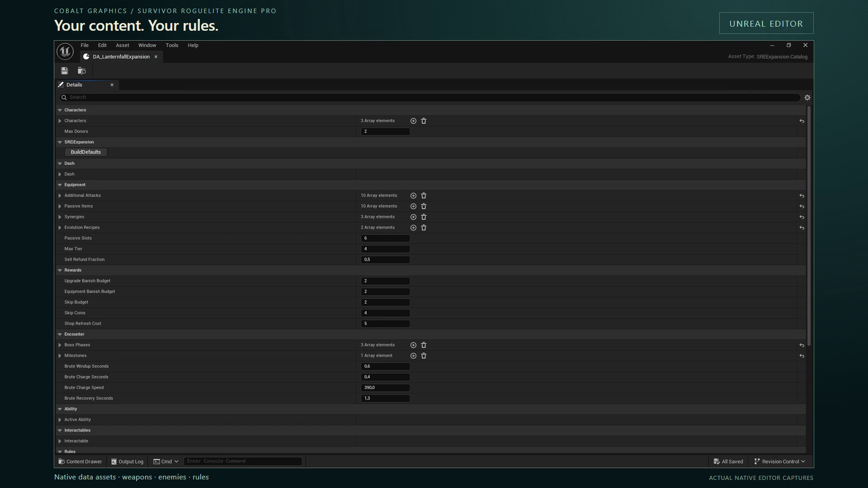Expand the Active Ability property
868x488 pixels.
click(60, 420)
